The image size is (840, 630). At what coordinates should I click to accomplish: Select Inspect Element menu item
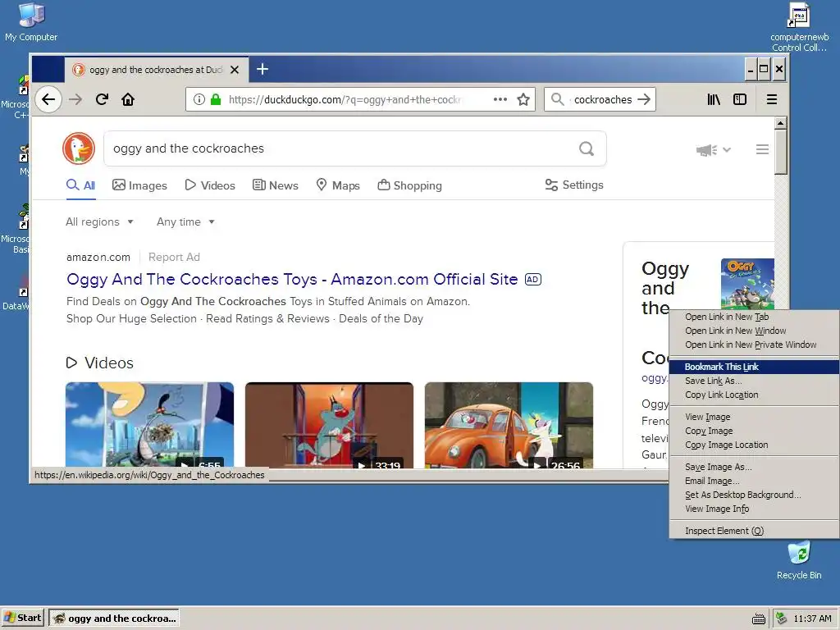coord(754,531)
